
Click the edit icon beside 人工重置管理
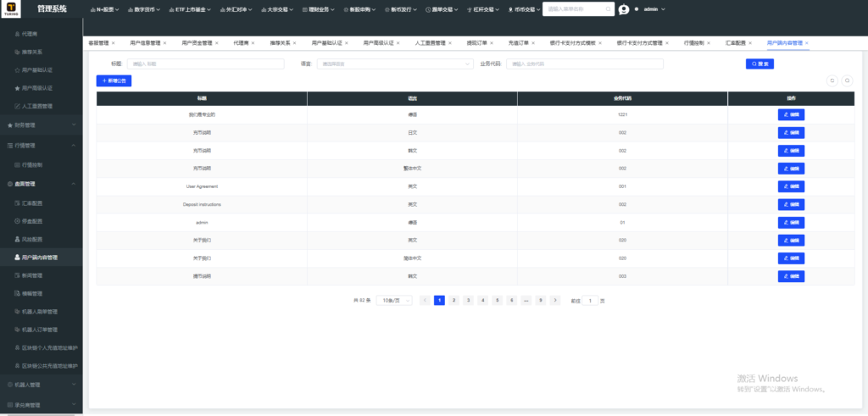(17, 106)
